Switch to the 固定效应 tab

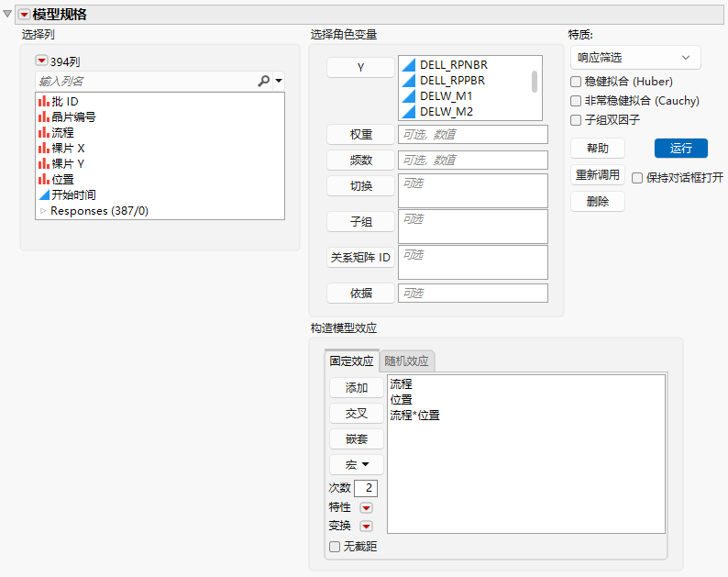(x=351, y=361)
